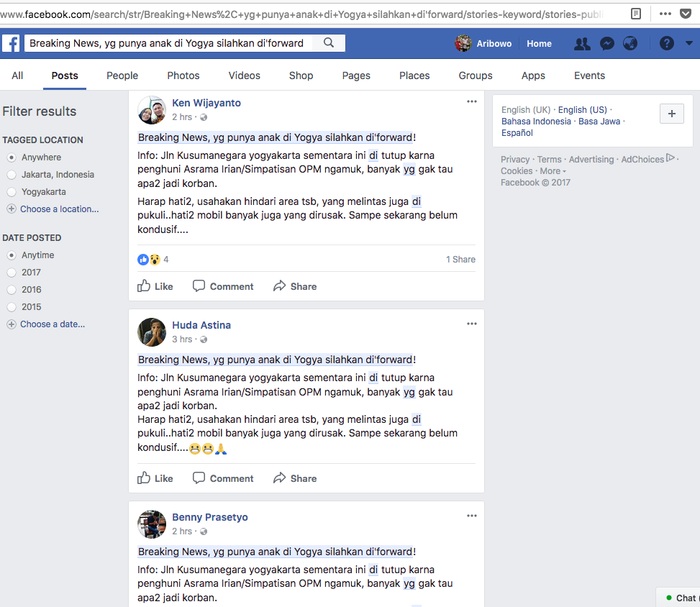This screenshot has width=700, height=607.
Task: Comment on Ken Wijayanto's post
Action: tap(223, 286)
